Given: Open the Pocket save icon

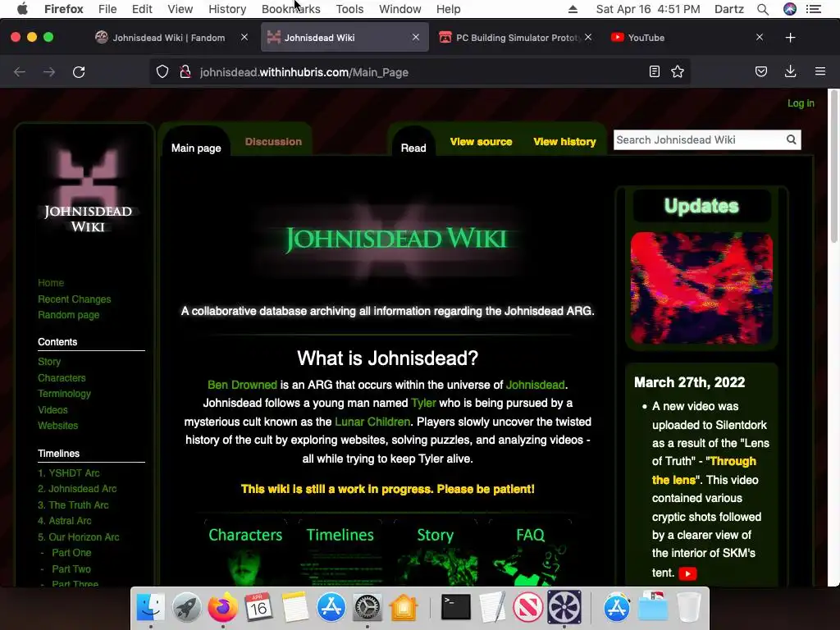Looking at the screenshot, I should [x=761, y=72].
